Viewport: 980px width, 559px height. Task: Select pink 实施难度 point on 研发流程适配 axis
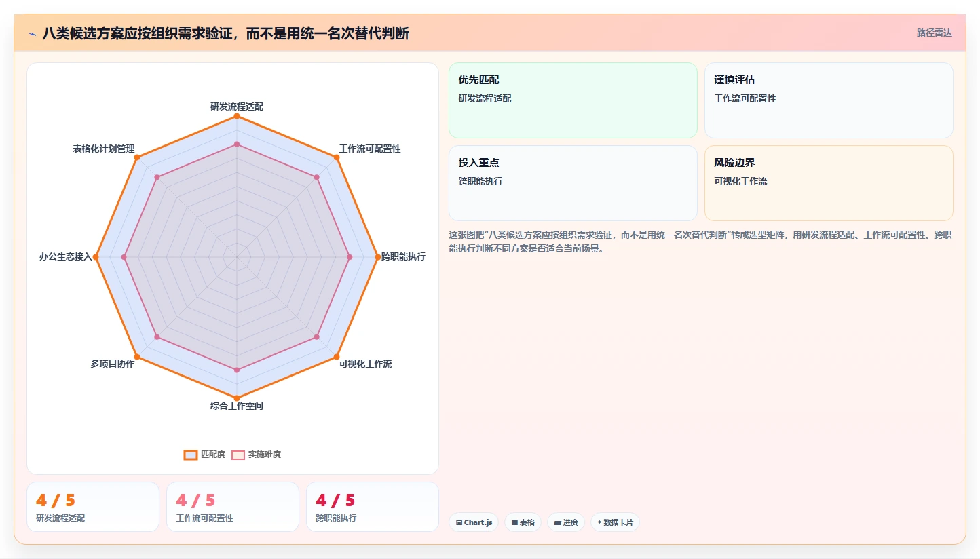(237, 144)
